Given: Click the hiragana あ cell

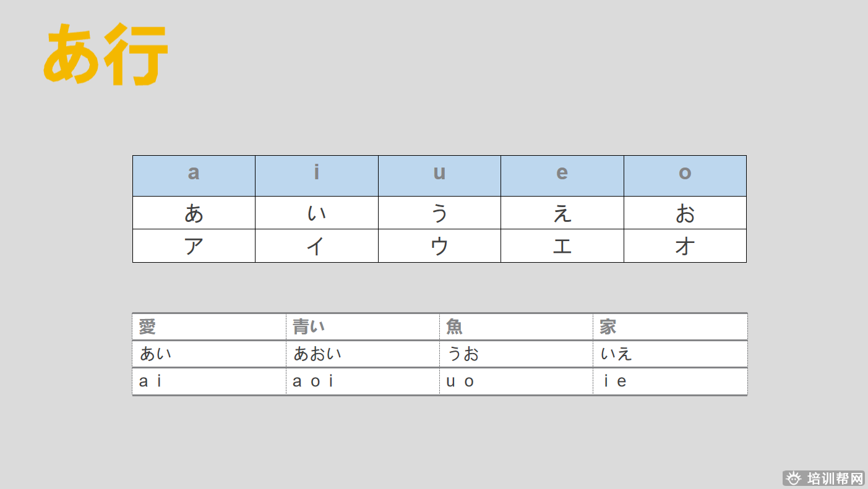Looking at the screenshot, I should [x=194, y=213].
